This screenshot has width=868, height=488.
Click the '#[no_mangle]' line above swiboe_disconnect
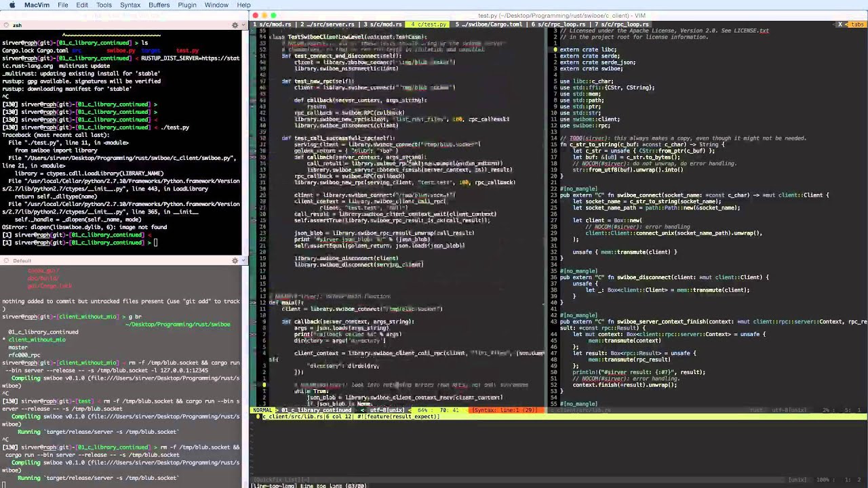click(578, 271)
